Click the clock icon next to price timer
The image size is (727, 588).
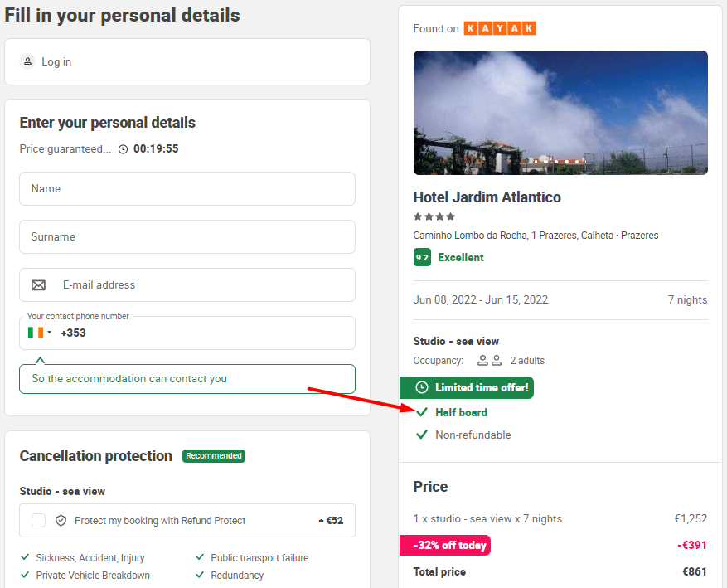click(123, 149)
